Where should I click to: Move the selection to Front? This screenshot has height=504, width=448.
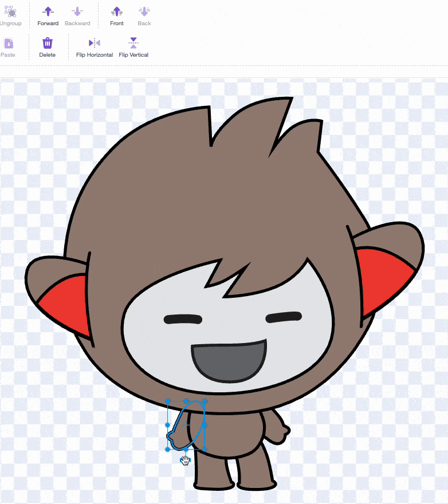point(117,11)
